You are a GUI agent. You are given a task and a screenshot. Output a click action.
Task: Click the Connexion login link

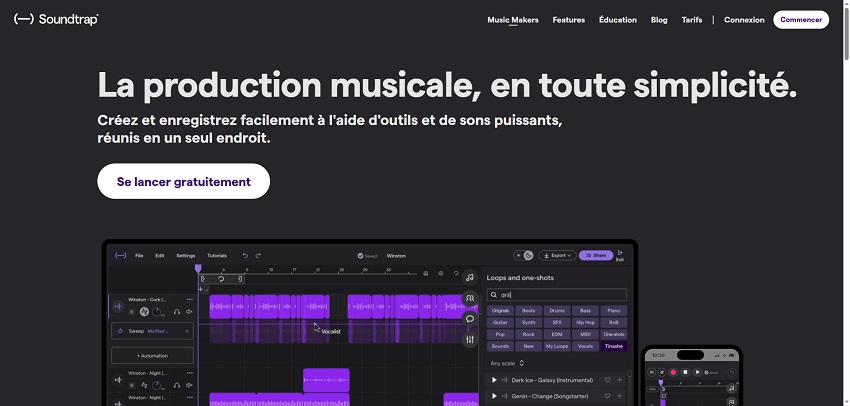pos(744,20)
